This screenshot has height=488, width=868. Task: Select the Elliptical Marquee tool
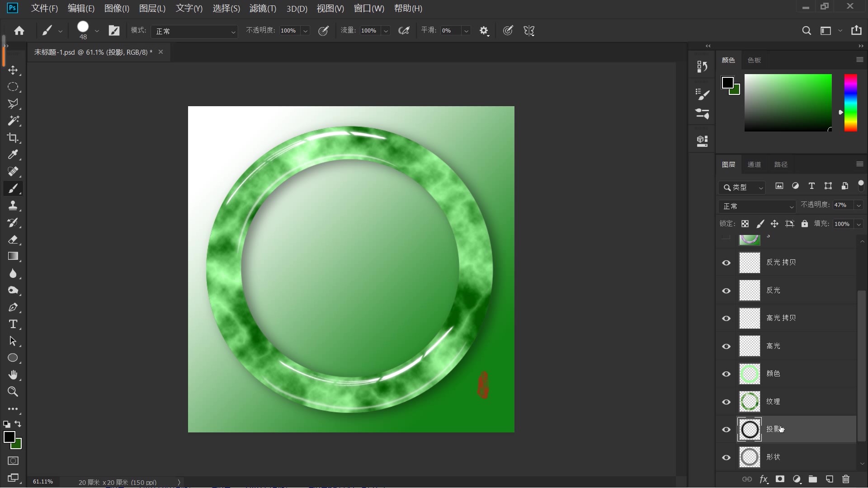pyautogui.click(x=13, y=87)
